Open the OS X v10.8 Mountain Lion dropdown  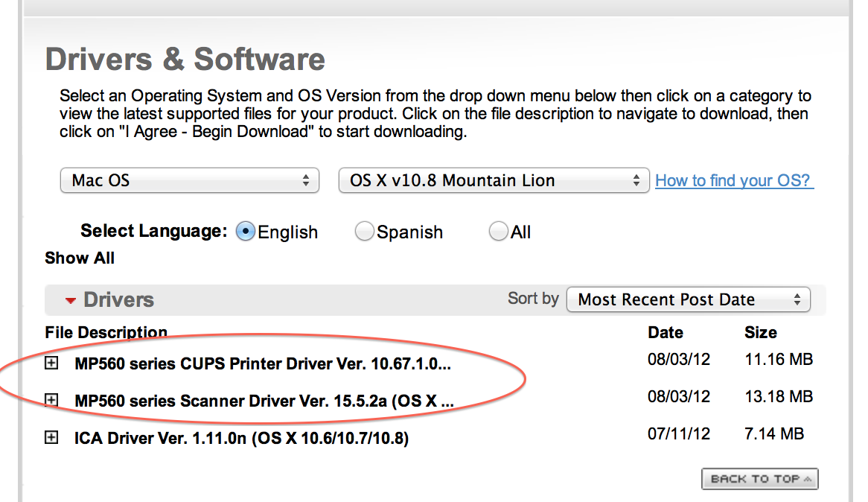(x=493, y=180)
